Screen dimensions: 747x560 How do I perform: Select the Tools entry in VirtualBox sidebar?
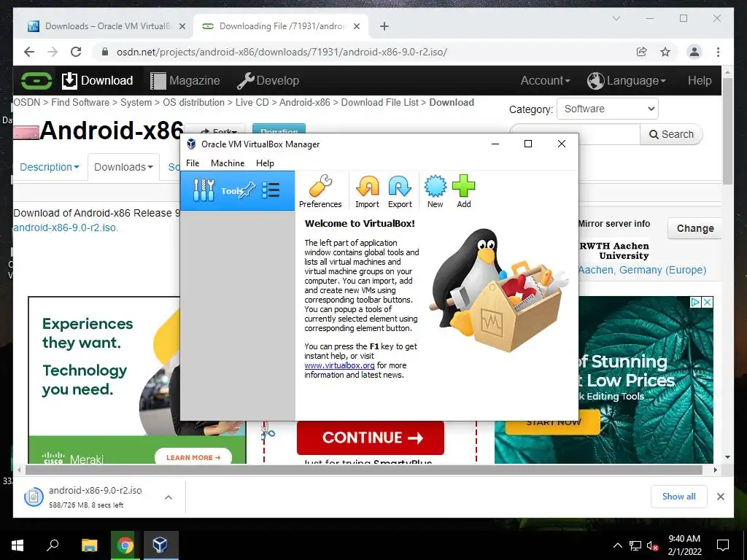[x=237, y=190]
